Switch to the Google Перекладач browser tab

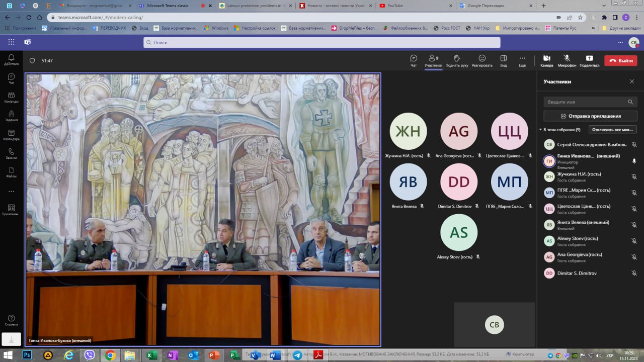tap(496, 6)
